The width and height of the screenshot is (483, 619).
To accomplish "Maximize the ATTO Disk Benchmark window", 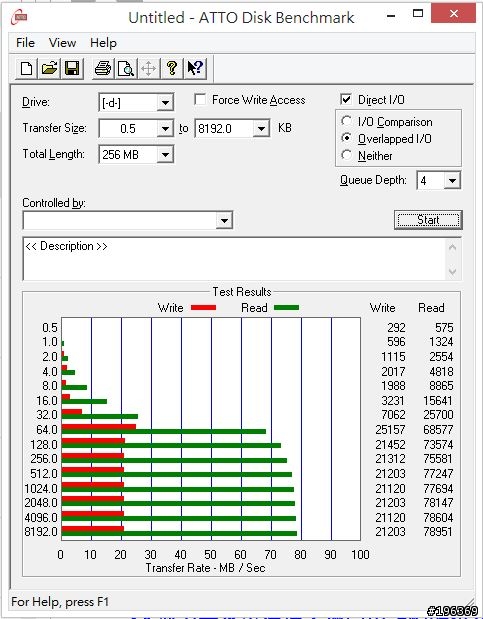I will 418,14.
